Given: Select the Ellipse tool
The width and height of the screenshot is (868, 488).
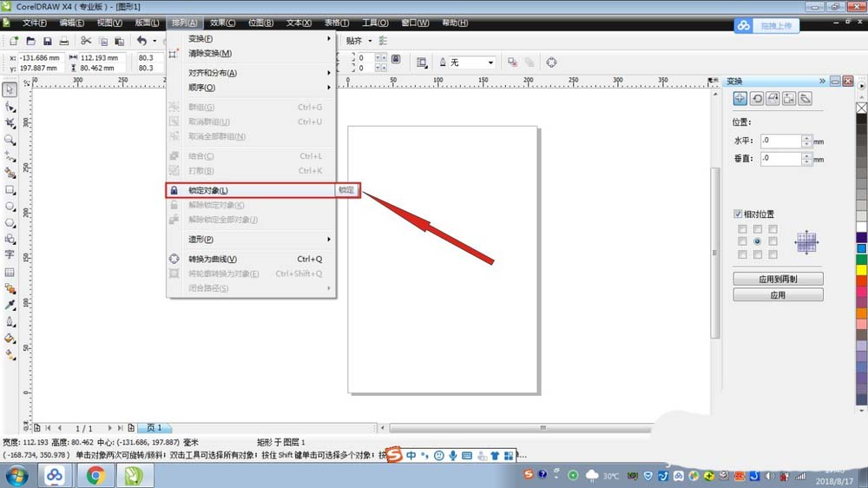Looking at the screenshot, I should click(10, 206).
